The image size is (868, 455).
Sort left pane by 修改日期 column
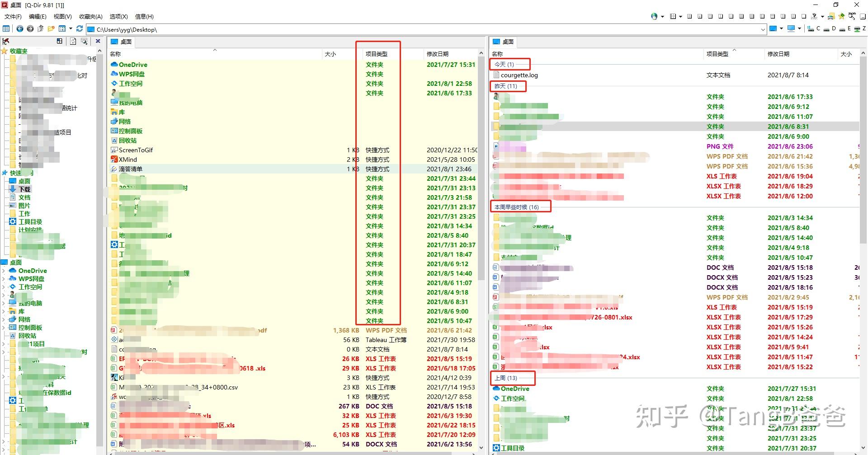coord(437,54)
